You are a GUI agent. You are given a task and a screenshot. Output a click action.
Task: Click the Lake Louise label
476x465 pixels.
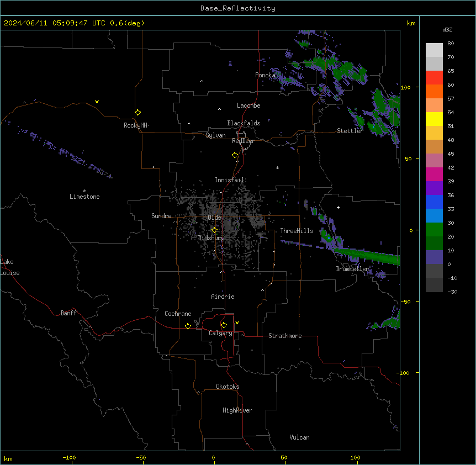[10, 267]
